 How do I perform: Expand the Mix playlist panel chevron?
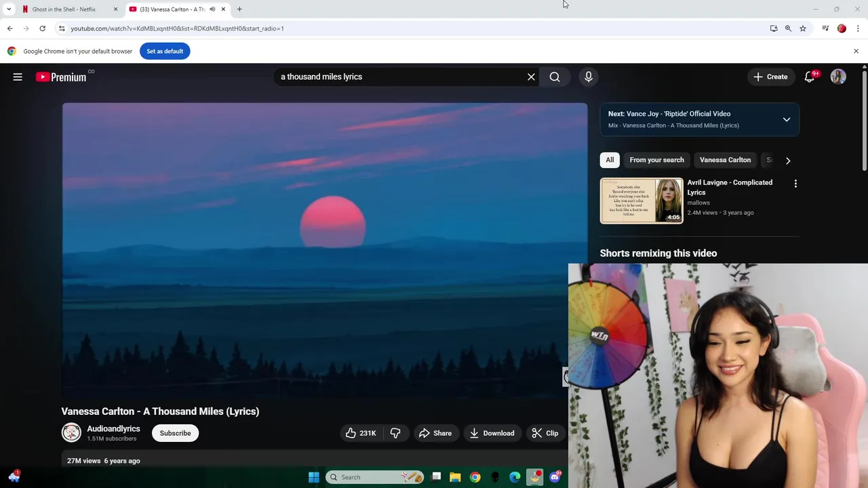coord(787,119)
